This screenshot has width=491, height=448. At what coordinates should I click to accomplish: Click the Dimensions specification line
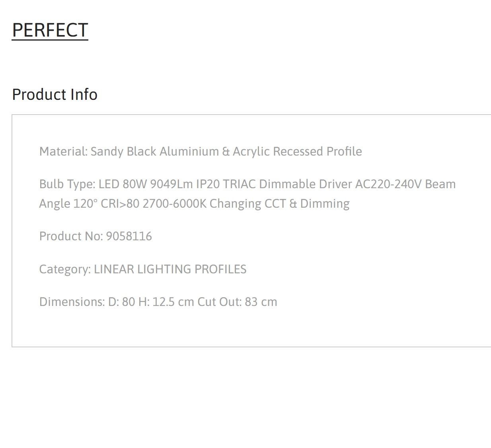tap(158, 302)
